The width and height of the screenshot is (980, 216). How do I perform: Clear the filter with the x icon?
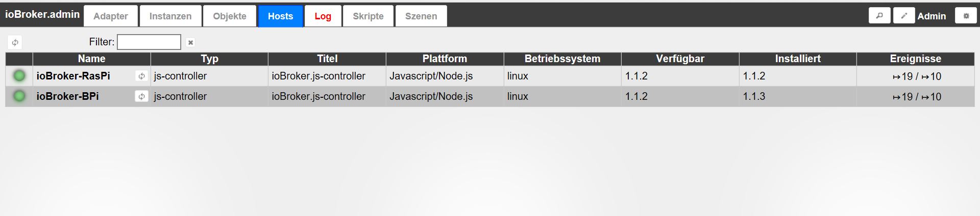pyautogui.click(x=190, y=42)
